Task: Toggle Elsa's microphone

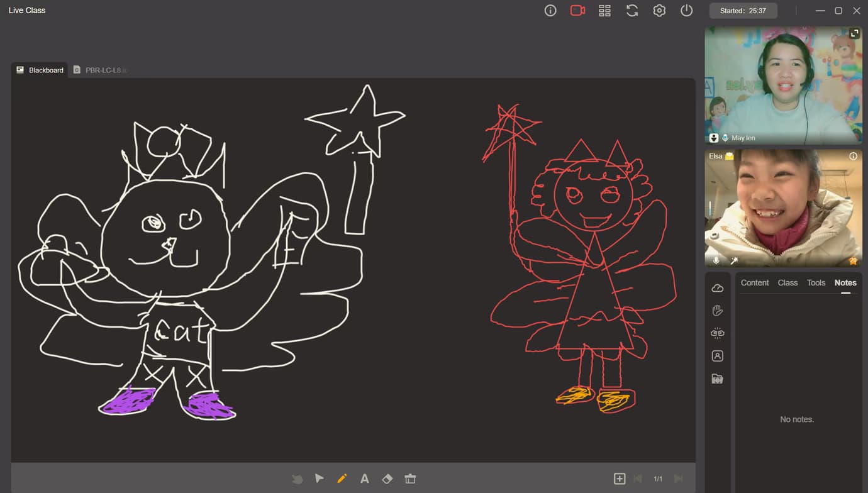Action: coord(716,260)
